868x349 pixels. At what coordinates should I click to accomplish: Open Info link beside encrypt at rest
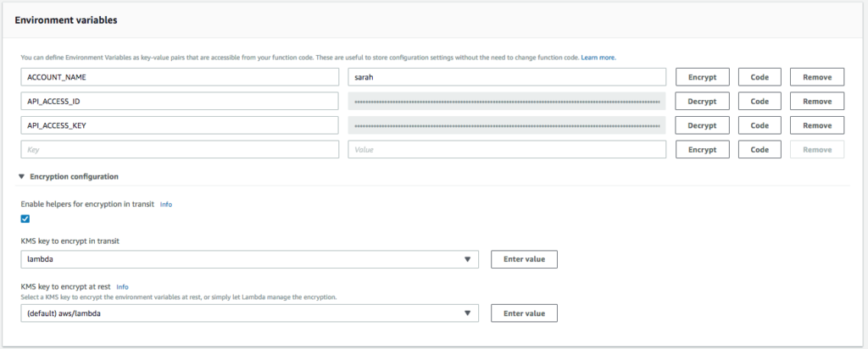click(122, 287)
